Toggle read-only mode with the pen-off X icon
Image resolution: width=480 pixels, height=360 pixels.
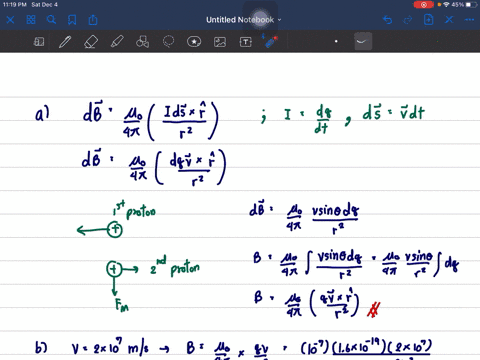point(449,20)
